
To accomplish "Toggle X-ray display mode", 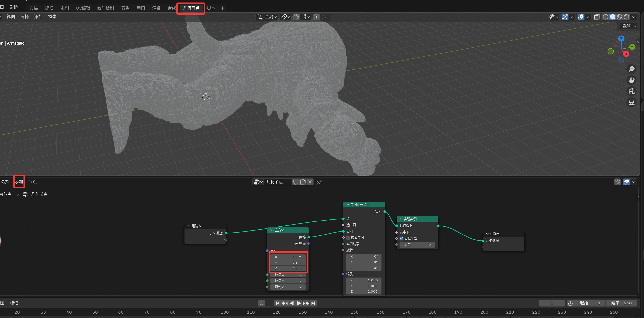I will tap(597, 17).
